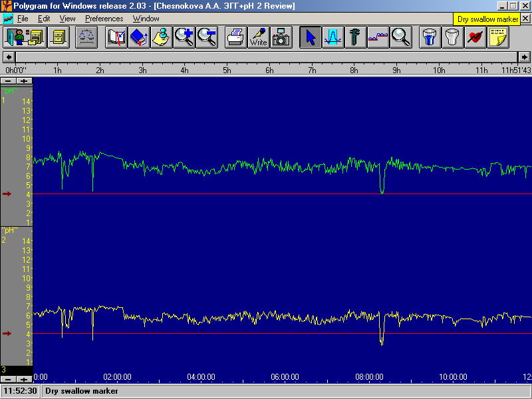Click the open book with arrow icon
The height and width of the screenshot is (399, 532).
(116, 37)
